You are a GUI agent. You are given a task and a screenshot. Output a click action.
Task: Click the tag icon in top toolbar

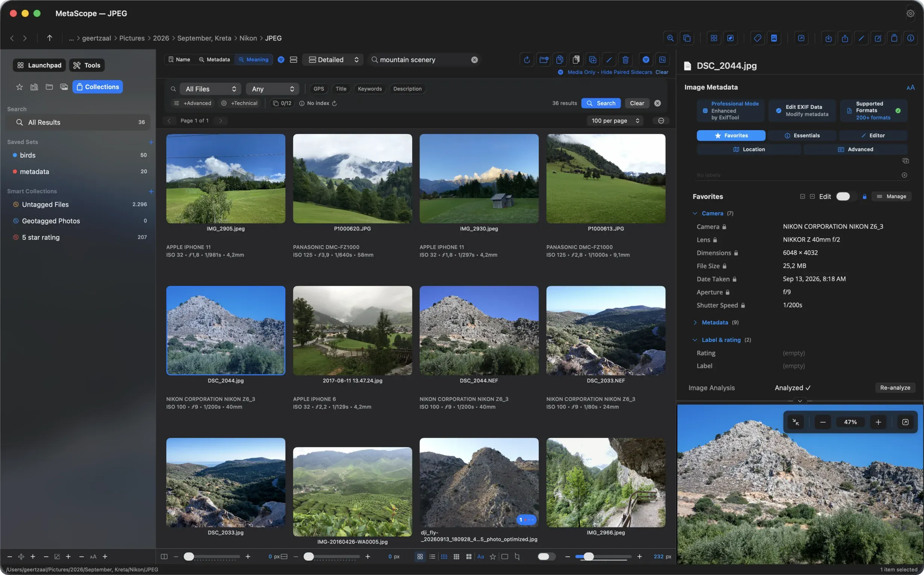[x=757, y=38]
